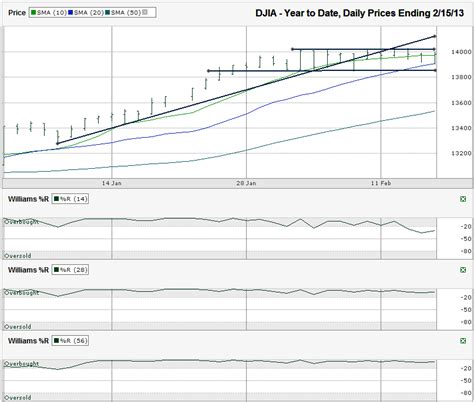
Task: Click the -80 axis label in %R (14) panel
Action: pyautogui.click(x=466, y=251)
